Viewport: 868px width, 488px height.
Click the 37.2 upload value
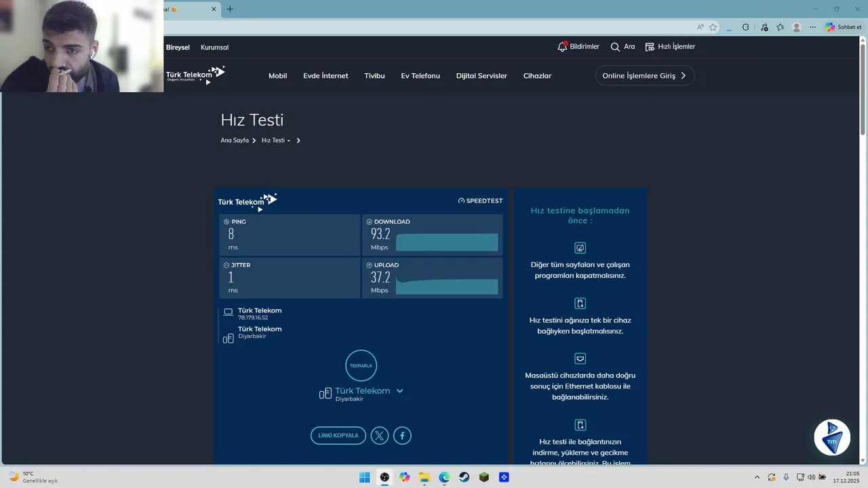380,277
